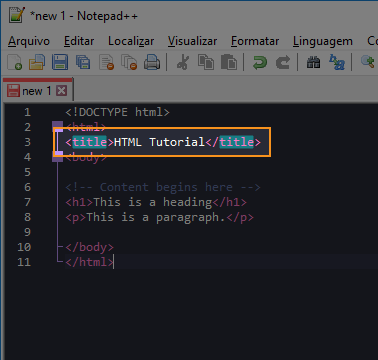The image size is (378, 360).
Task: Click the Close document toolbar icon
Action: [106, 62]
